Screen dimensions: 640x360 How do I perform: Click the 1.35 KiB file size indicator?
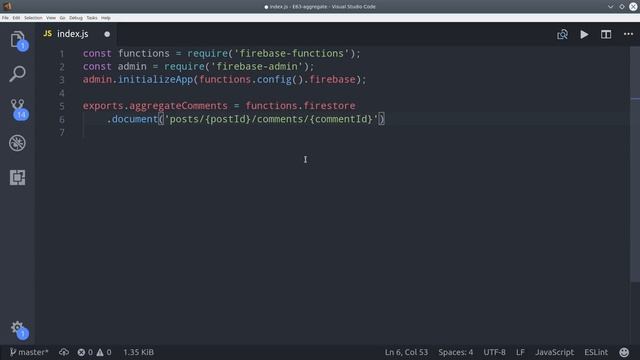click(138, 352)
